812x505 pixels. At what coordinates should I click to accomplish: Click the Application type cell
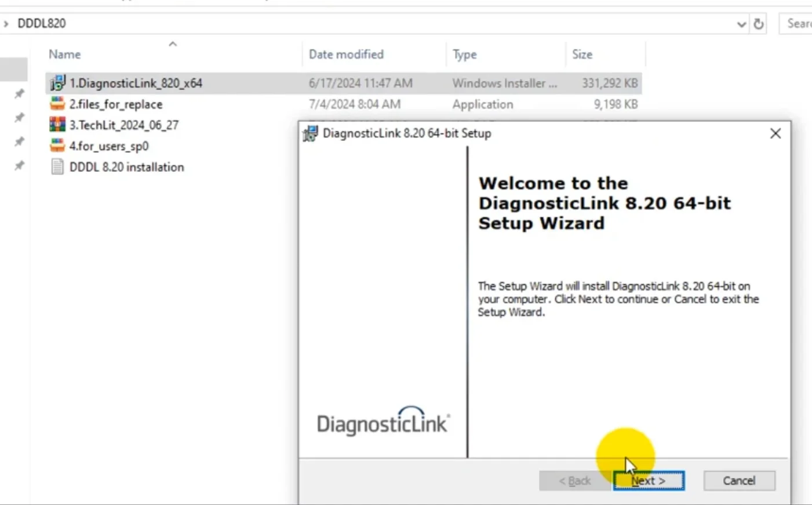pyautogui.click(x=483, y=104)
